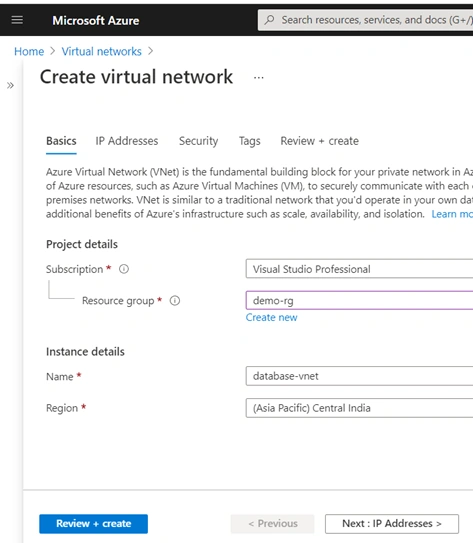The width and height of the screenshot is (473, 543).
Task: Navigate to Home breadcrumb
Action: coord(29,52)
